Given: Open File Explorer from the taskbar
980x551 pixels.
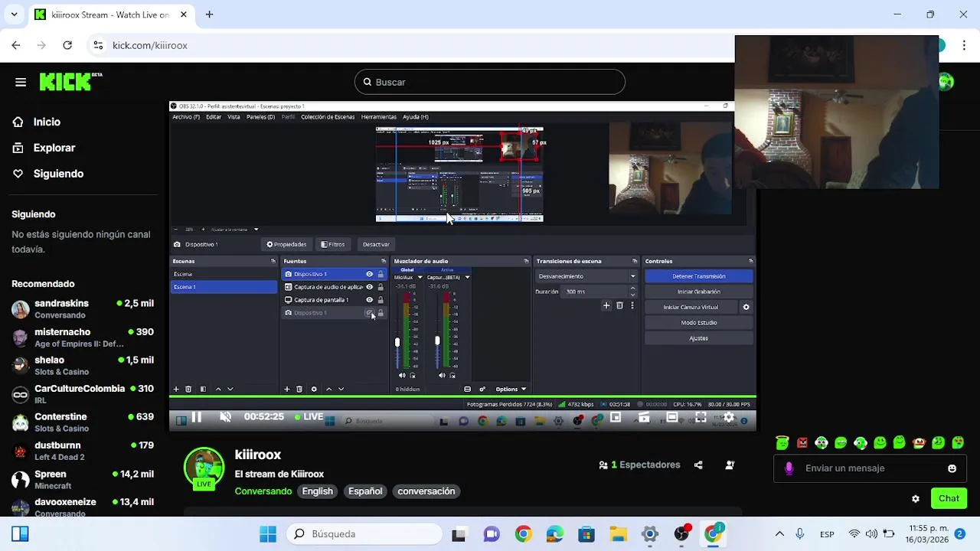Looking at the screenshot, I should coord(618,534).
